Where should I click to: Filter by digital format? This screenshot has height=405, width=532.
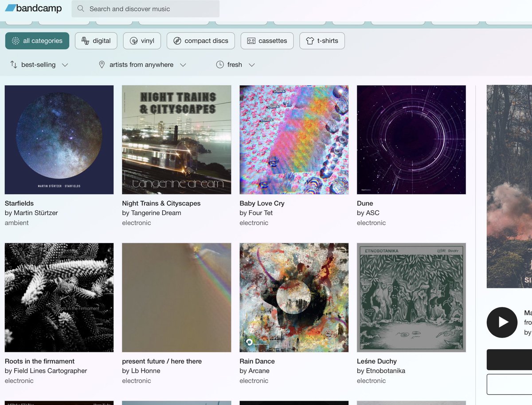tap(96, 41)
